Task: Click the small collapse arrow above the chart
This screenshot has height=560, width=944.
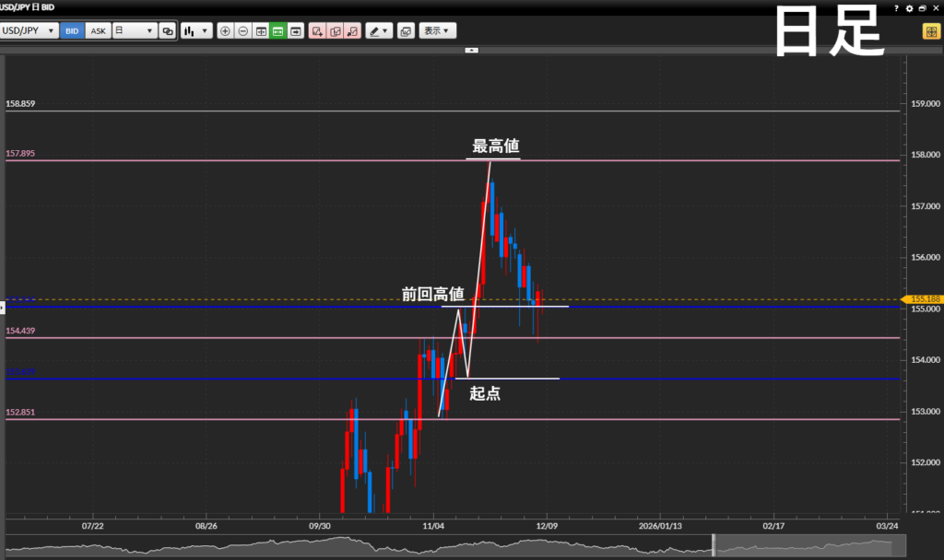Action: click(x=472, y=50)
